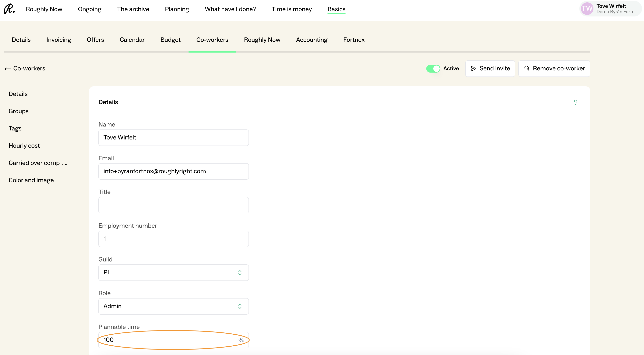Open Time is money menu
The width and height of the screenshot is (644, 355).
click(291, 9)
